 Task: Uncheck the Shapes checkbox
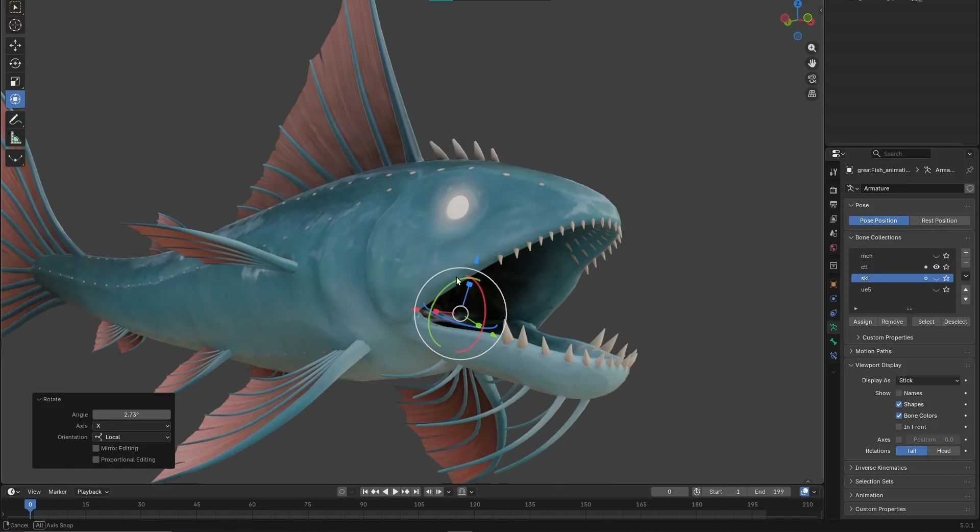click(x=899, y=404)
